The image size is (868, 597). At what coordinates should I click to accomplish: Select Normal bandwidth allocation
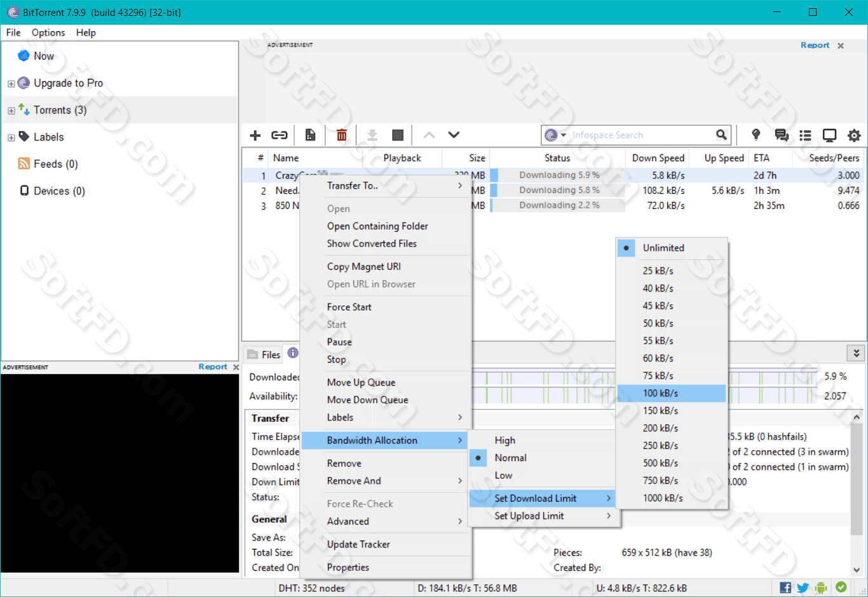[x=542, y=458]
